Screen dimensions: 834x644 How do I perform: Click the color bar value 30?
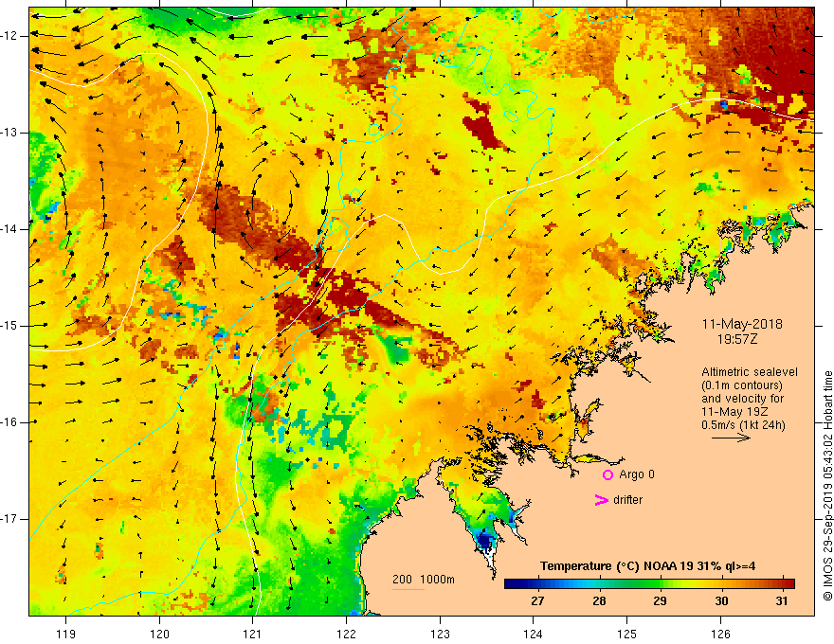pos(721,601)
